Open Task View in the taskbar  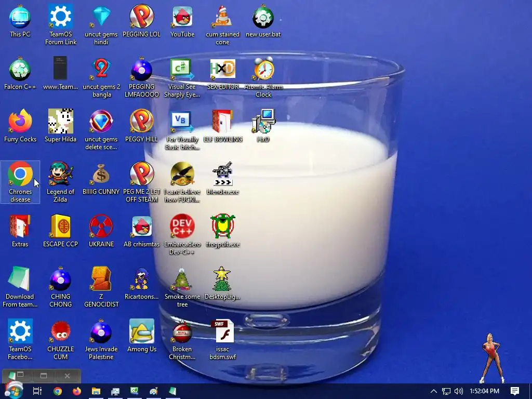pyautogui.click(x=37, y=391)
